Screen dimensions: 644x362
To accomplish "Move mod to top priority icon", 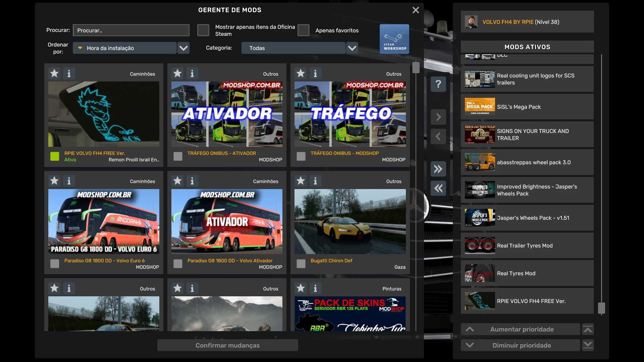I will pos(588,329).
